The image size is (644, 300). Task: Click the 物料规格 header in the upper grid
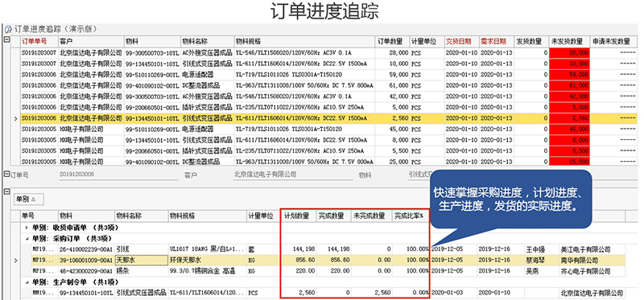tap(304, 42)
